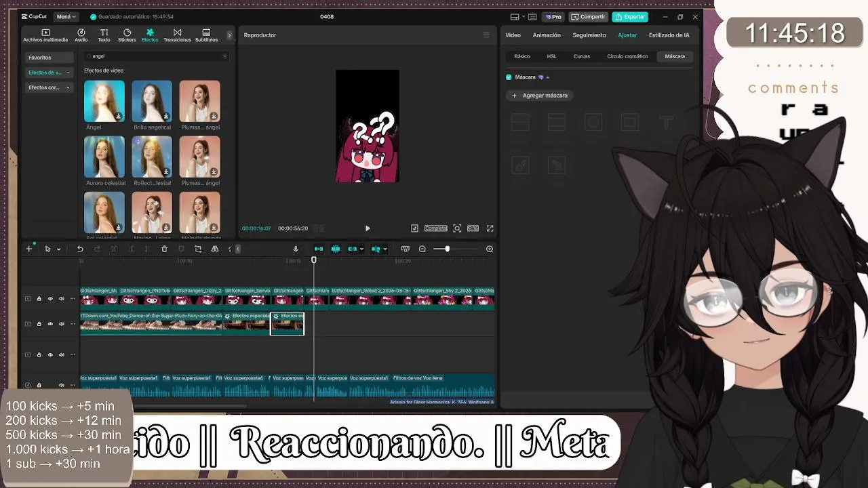This screenshot has height=488, width=868.
Task: Open the Texto tools tab
Action: (104, 35)
